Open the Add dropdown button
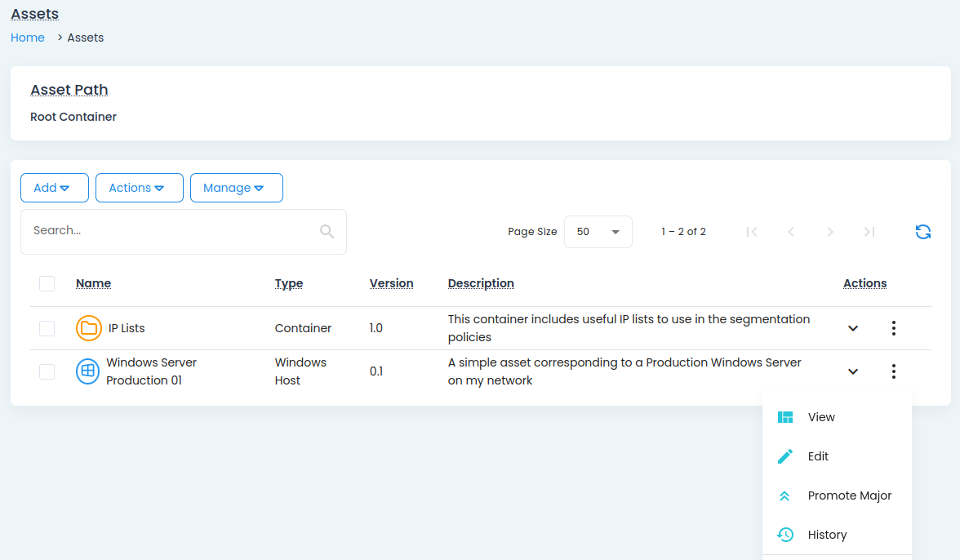The height and width of the screenshot is (560, 960). point(54,188)
